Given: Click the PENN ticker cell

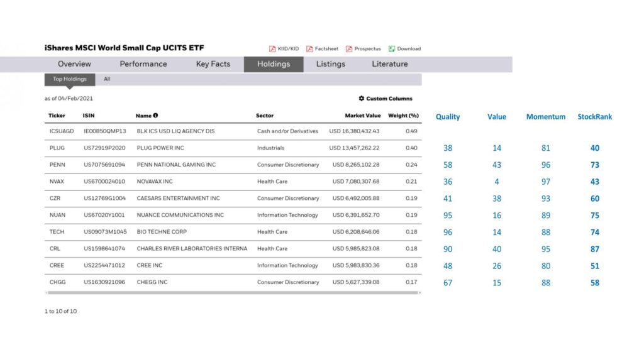Looking at the screenshot, I should click(57, 165).
